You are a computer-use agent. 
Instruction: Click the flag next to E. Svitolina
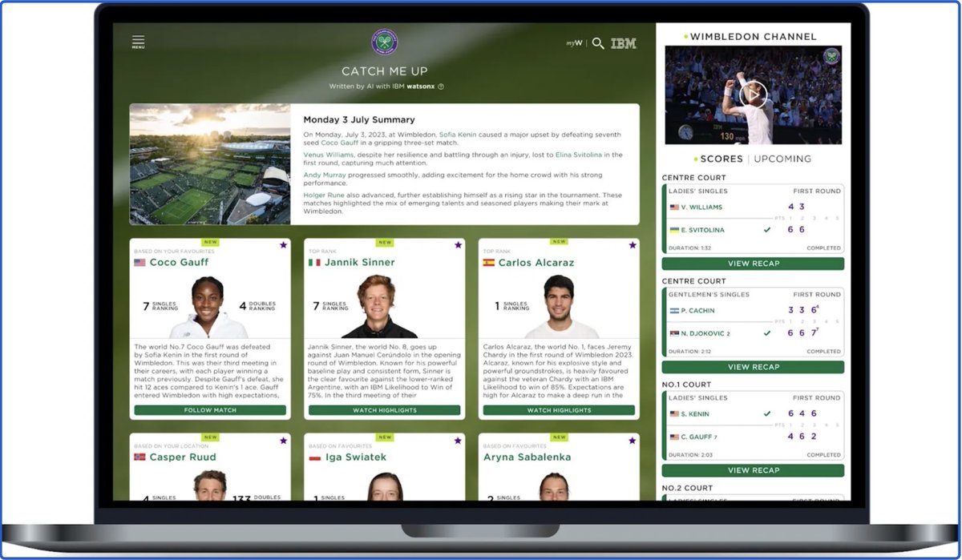point(674,230)
